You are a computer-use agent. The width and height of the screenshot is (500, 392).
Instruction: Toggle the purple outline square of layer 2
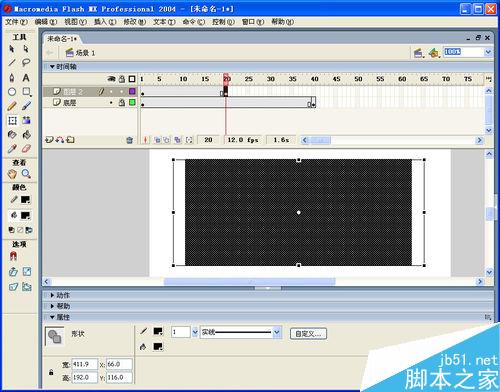pos(132,91)
